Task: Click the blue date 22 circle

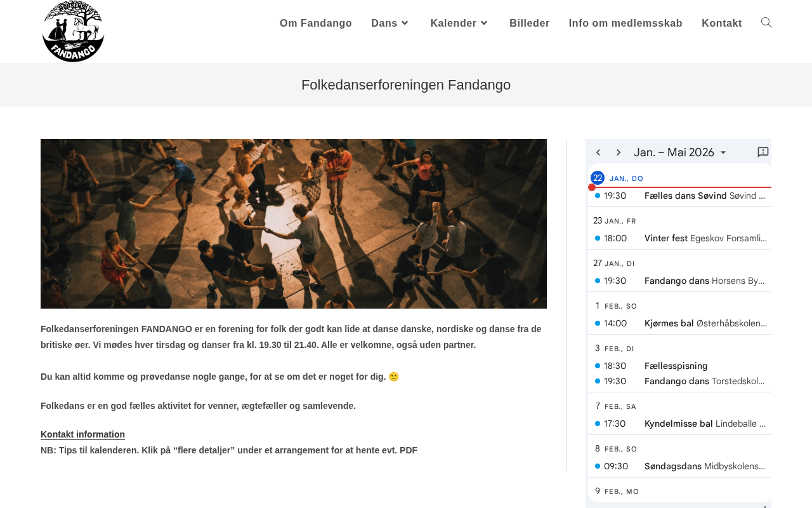Action: point(598,178)
